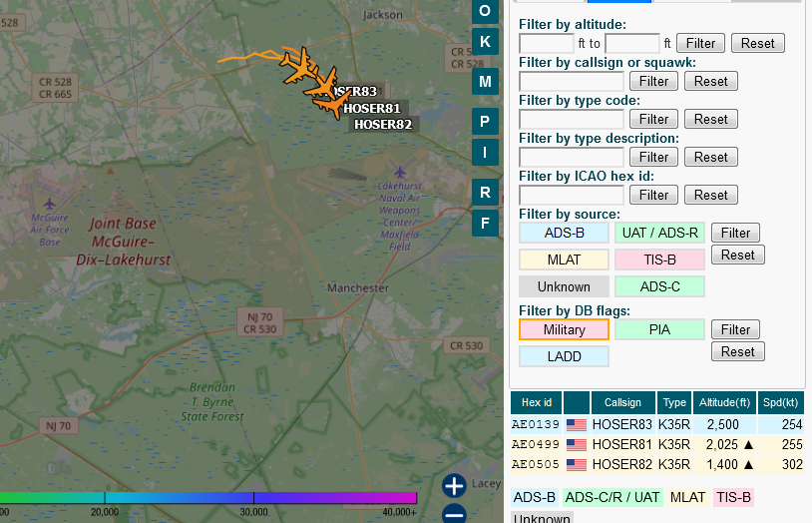The width and height of the screenshot is (812, 523).
Task: Reset the source filter
Action: (738, 255)
